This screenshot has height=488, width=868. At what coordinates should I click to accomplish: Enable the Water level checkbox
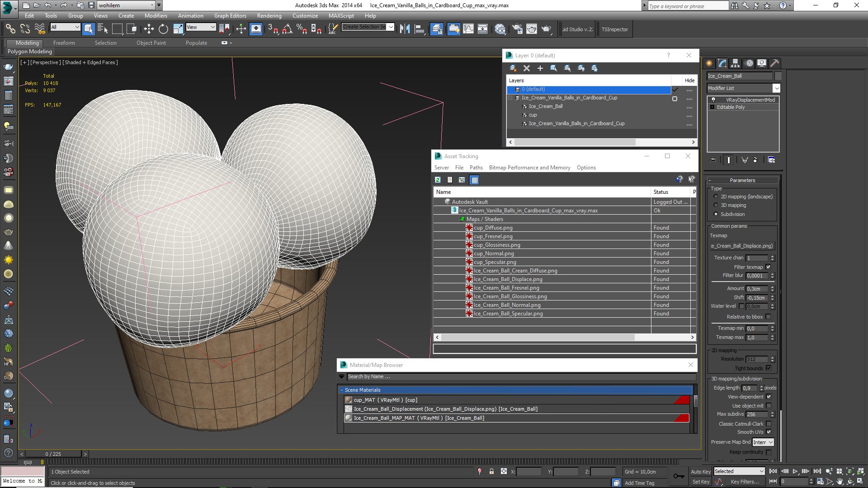pos(741,306)
